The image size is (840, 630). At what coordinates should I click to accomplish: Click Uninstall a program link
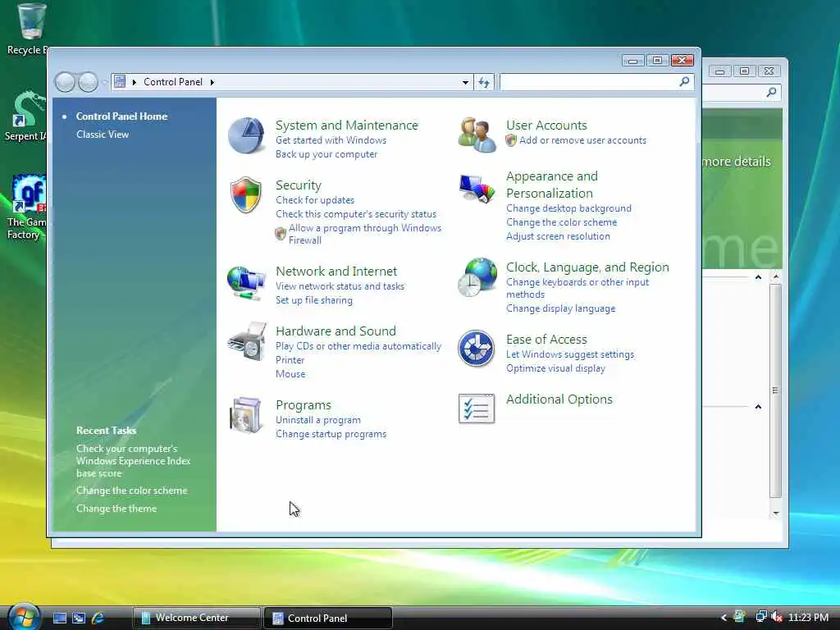[318, 420]
